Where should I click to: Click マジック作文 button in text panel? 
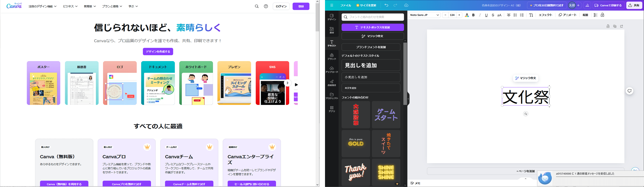373,36
